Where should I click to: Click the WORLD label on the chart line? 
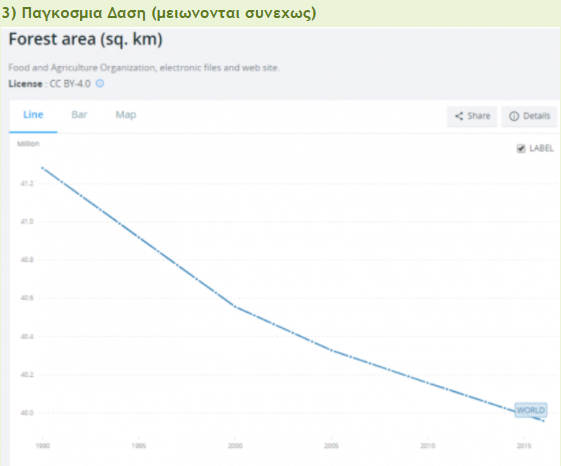(x=531, y=410)
